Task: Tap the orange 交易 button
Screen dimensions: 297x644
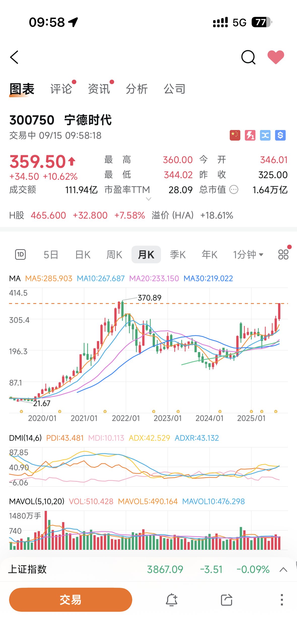Action: (71, 600)
